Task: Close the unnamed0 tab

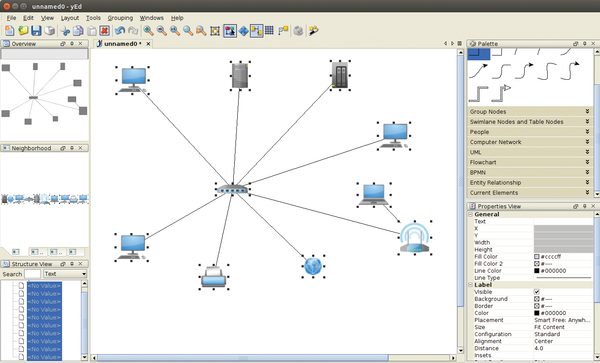Action: [x=148, y=44]
